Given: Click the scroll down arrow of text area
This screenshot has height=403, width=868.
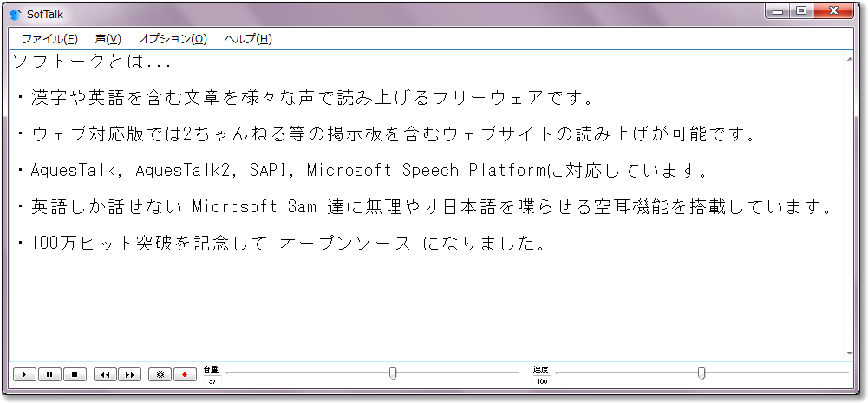Looking at the screenshot, I should tap(852, 354).
